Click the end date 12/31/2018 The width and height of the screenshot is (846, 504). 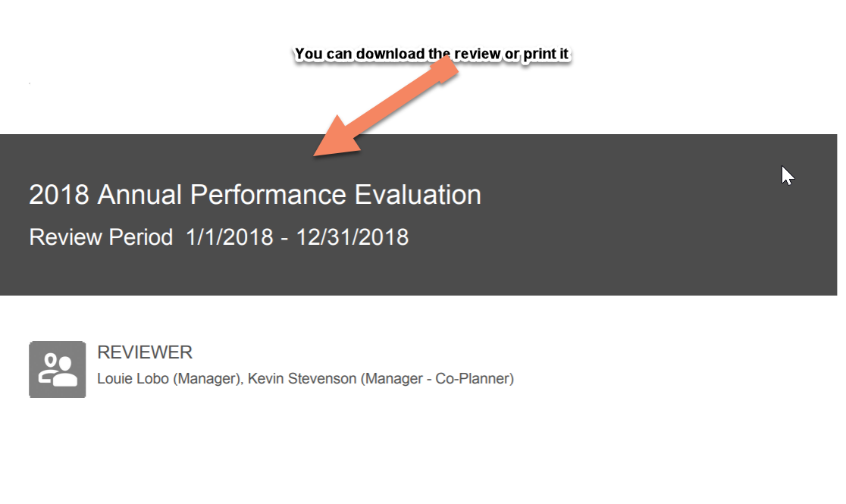[x=352, y=237]
